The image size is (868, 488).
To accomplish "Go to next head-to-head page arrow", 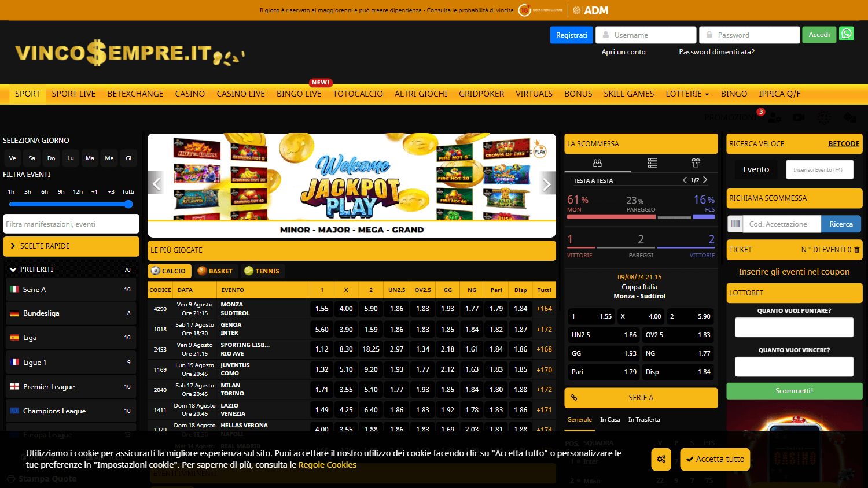I will pyautogui.click(x=705, y=180).
